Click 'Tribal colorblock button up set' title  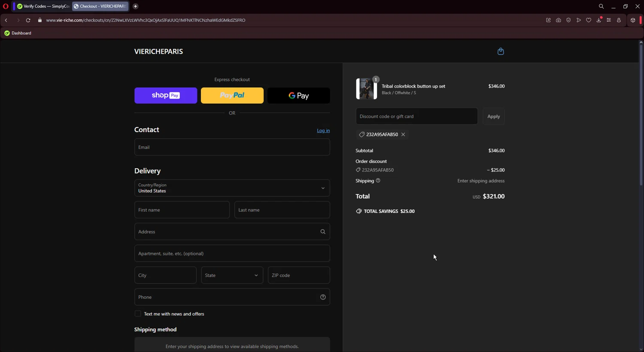[x=413, y=86]
